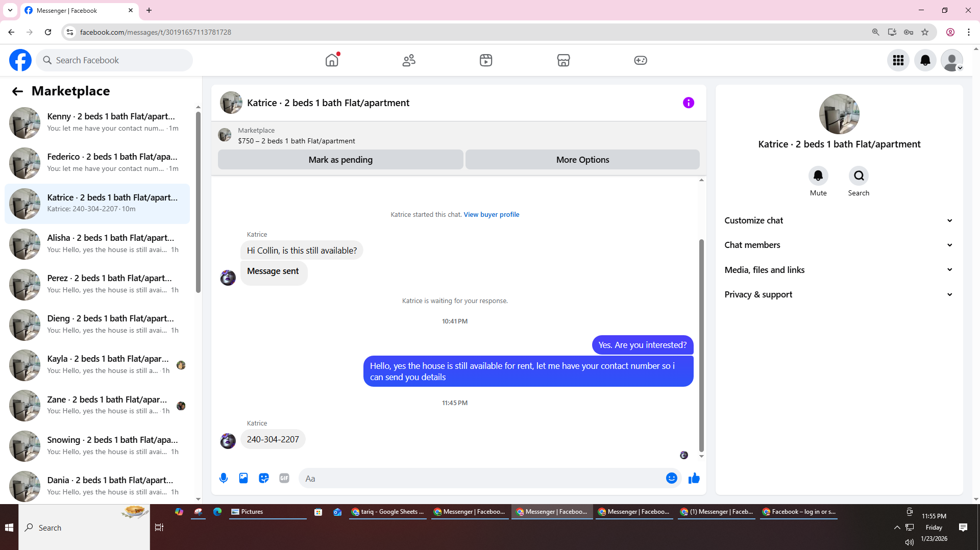This screenshot has height=550, width=980.
Task: Show hidden system tray icons
Action: [897, 528]
